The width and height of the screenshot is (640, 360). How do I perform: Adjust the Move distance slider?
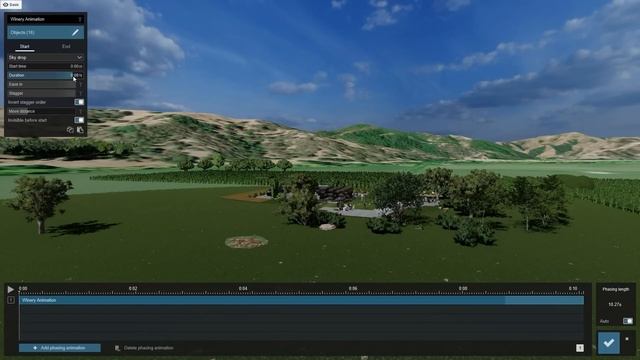coord(45,111)
